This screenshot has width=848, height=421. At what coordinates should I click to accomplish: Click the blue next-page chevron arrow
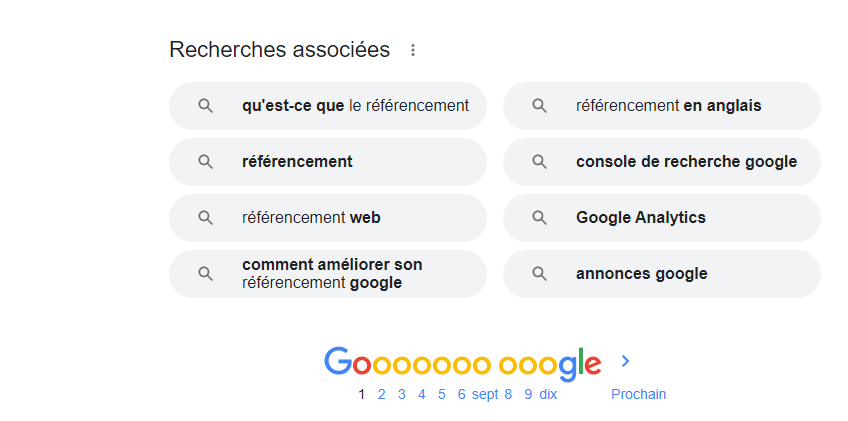(x=625, y=361)
